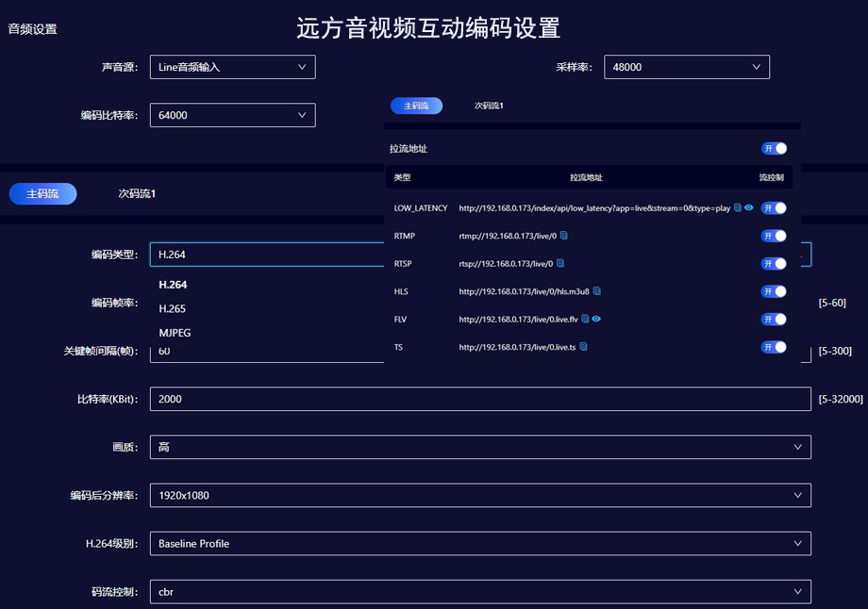Choose H.265 from the encoding type list
The height and width of the screenshot is (609, 868).
(173, 308)
